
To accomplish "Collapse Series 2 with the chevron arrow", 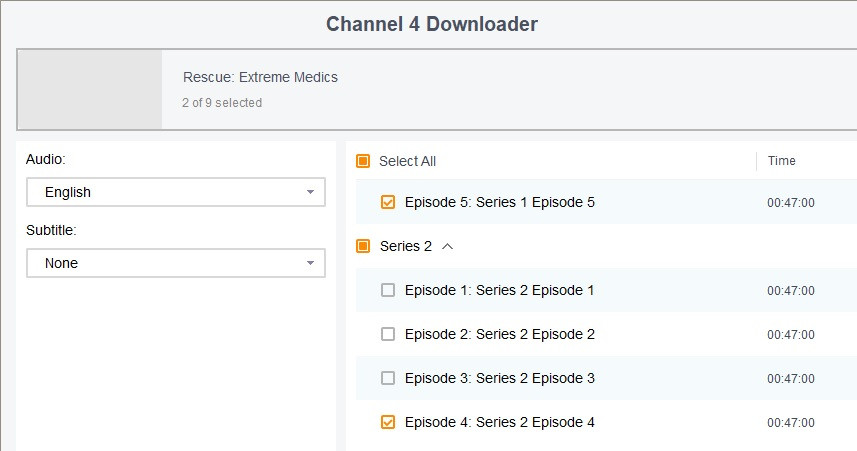I will point(447,246).
